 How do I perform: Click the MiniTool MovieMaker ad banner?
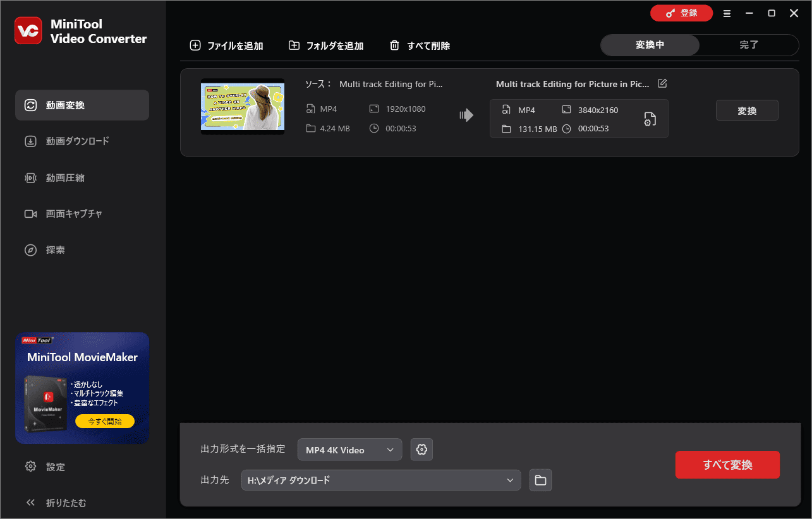point(82,388)
